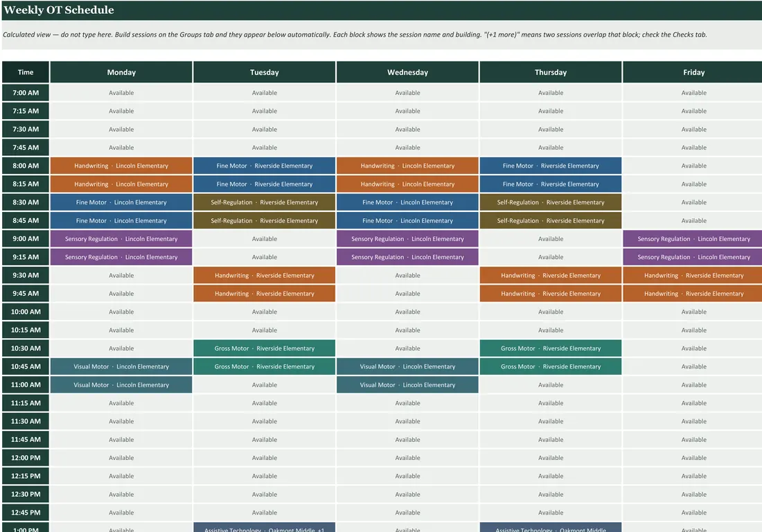Image resolution: width=762 pixels, height=532 pixels.
Task: Click Thursday 12:00 PM Available cell
Action: click(x=551, y=458)
